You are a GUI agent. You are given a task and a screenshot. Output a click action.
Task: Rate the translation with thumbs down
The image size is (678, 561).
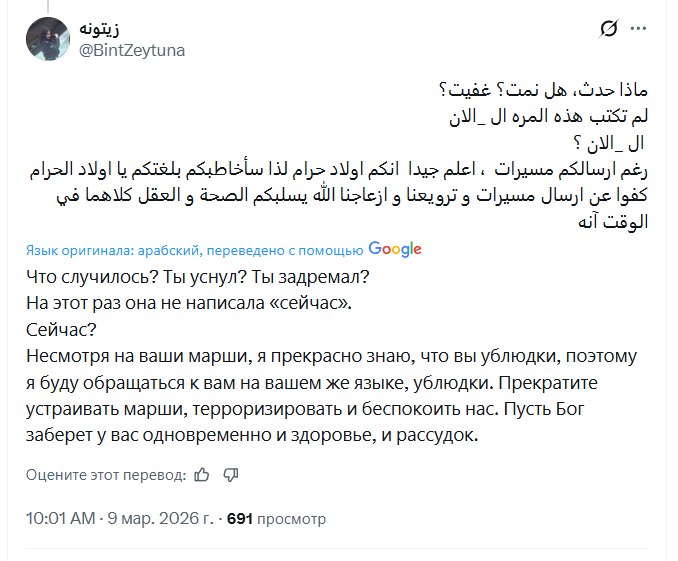click(x=230, y=474)
